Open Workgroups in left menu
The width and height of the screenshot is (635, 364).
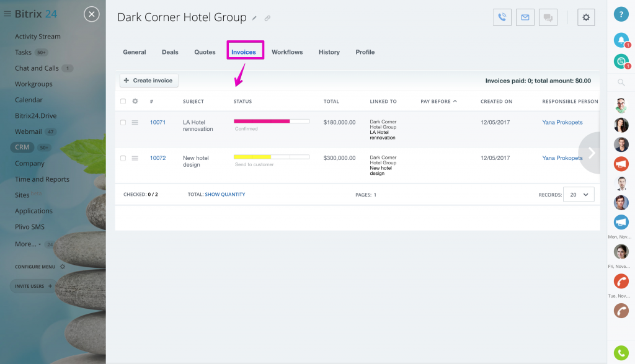tap(33, 84)
